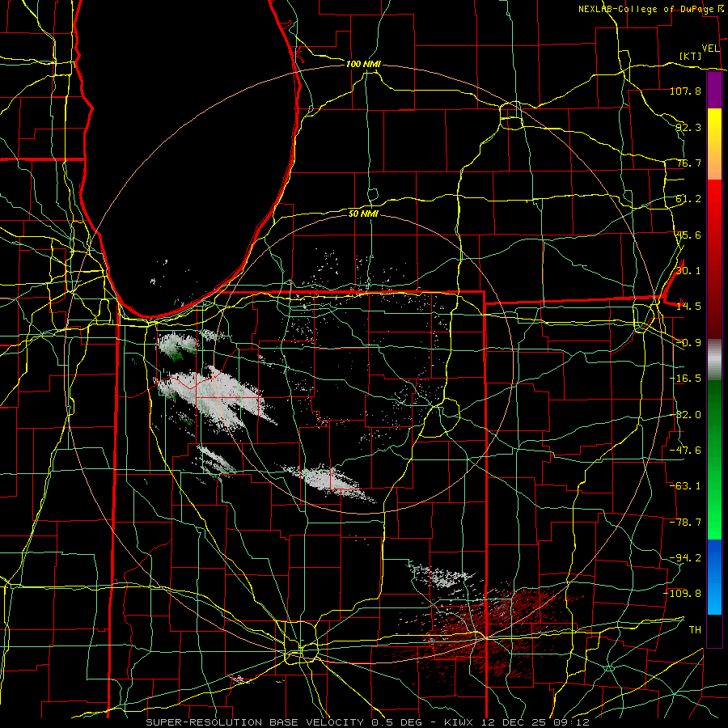Click the -16.5 legend value

click(x=685, y=379)
